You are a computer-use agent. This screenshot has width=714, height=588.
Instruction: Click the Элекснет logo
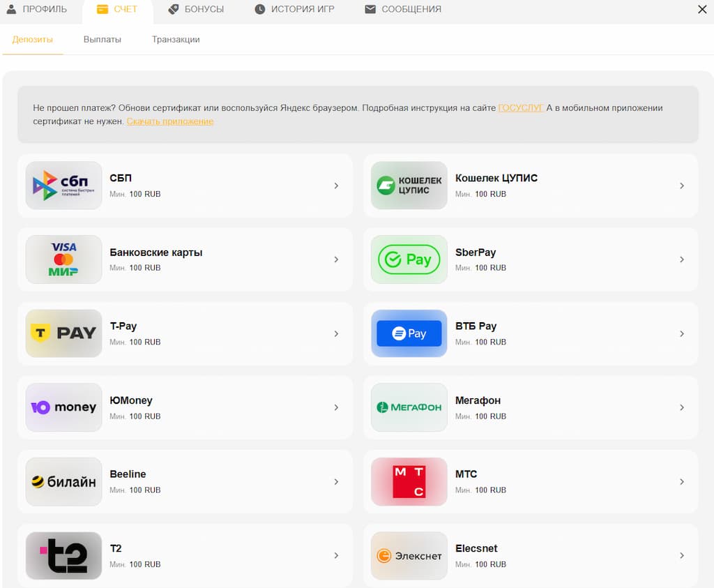[x=409, y=556]
